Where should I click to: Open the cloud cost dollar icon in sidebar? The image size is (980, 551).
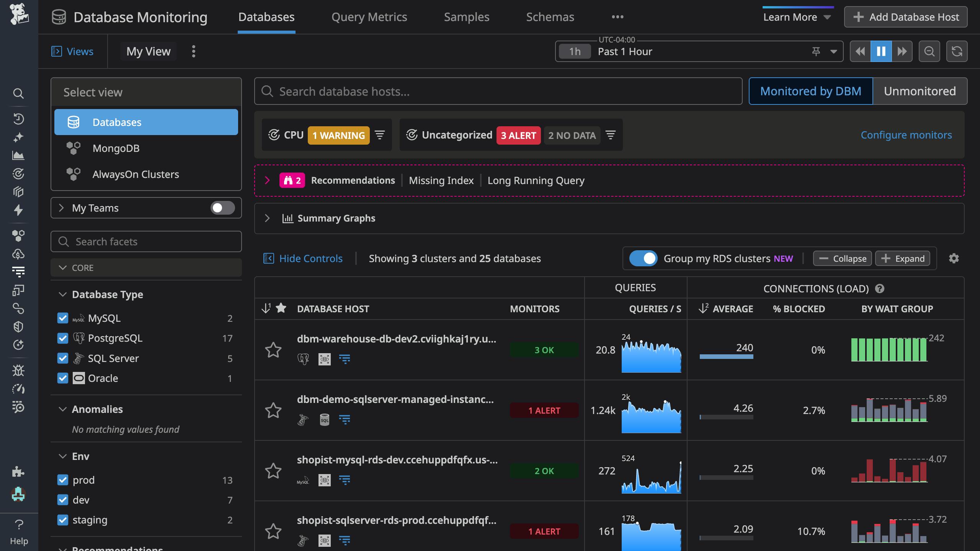tap(18, 254)
